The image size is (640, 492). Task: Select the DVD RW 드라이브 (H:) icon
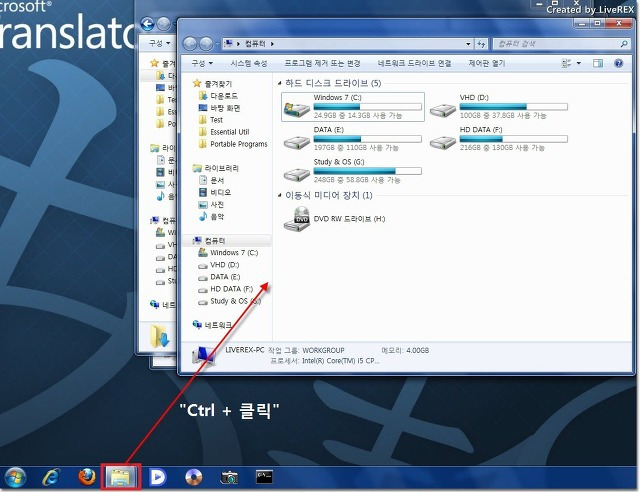[297, 219]
